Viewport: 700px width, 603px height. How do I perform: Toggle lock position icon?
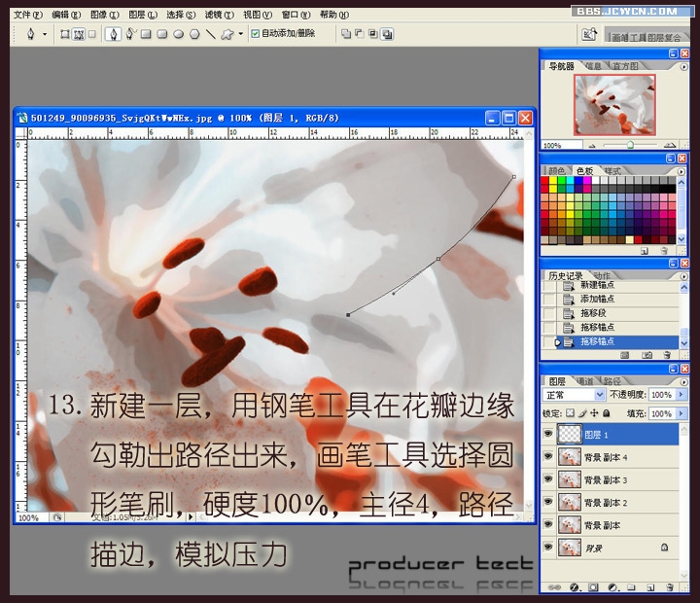coord(594,413)
